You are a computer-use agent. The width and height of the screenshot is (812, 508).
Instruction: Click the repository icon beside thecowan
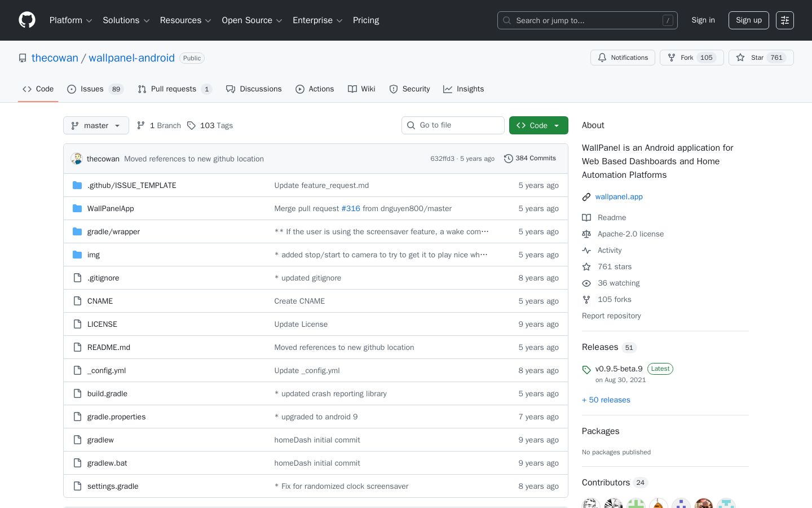(23, 58)
